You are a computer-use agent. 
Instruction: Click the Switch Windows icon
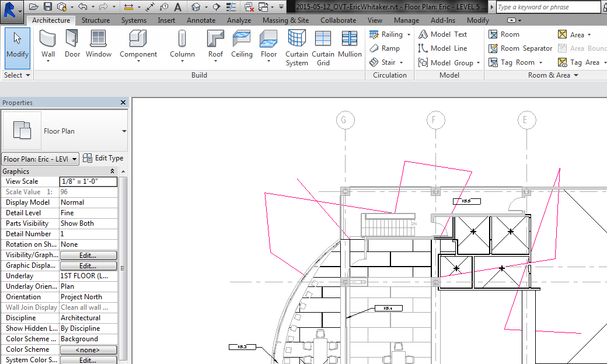tap(263, 6)
